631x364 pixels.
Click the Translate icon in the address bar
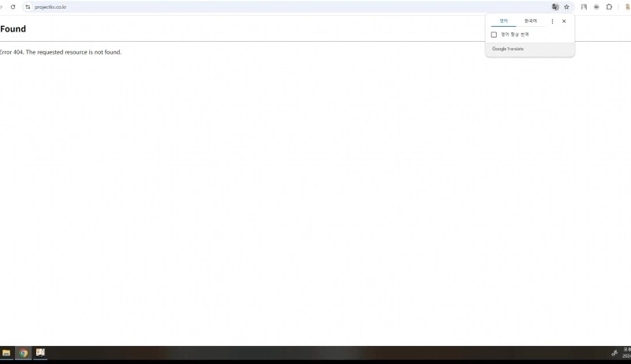click(x=555, y=6)
